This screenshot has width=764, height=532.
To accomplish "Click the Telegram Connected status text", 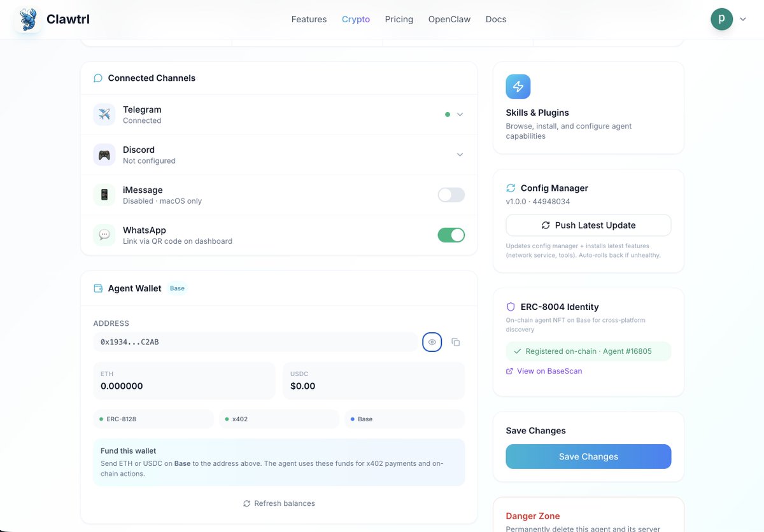I will tap(142, 121).
